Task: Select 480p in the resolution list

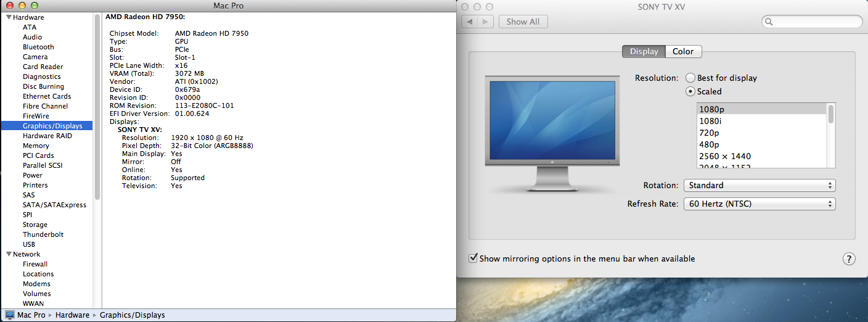Action: (x=761, y=144)
